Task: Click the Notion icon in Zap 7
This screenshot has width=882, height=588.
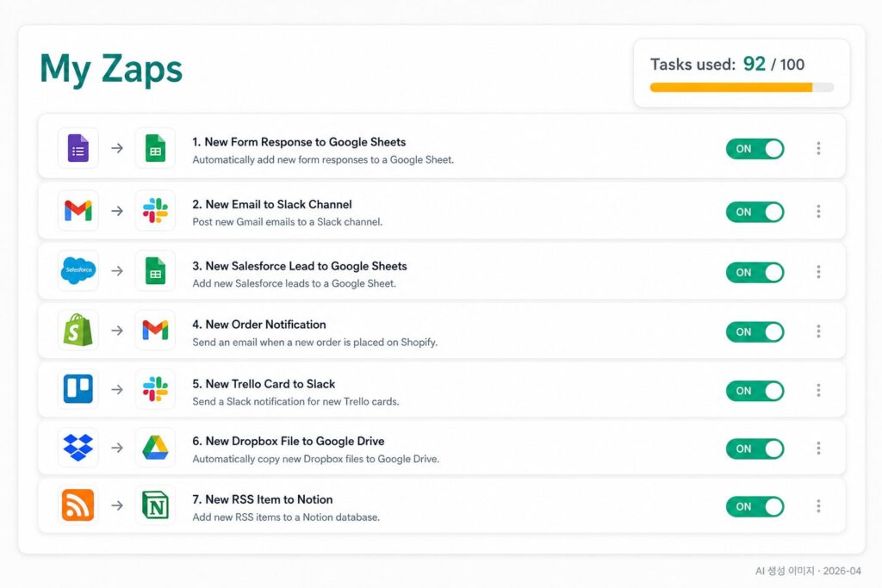Action: tap(155, 505)
